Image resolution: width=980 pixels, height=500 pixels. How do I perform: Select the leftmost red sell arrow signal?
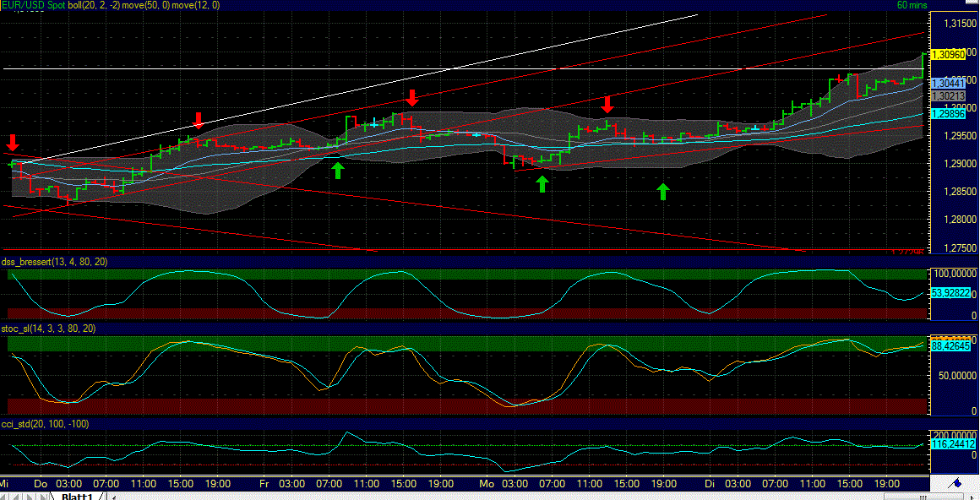tap(12, 144)
